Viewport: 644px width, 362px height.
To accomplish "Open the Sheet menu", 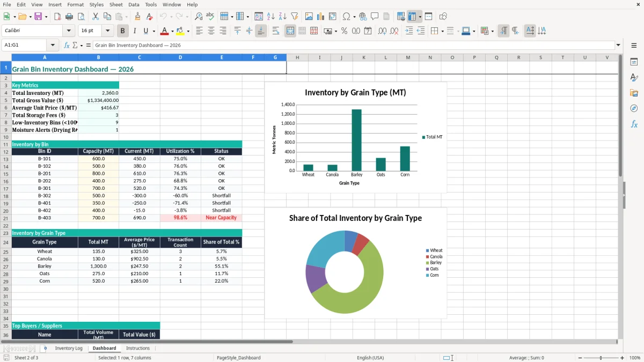I will (x=116, y=4).
